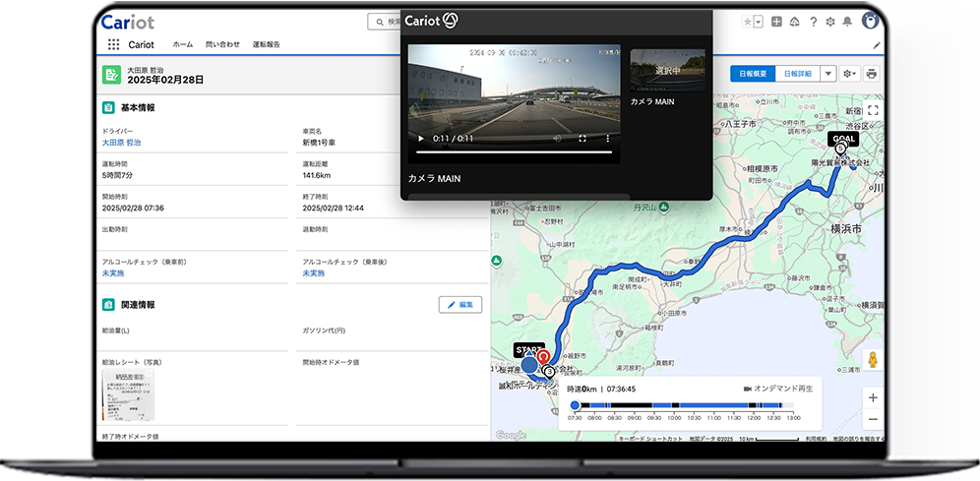This screenshot has width=980, height=481.
Task: Switch to 日報詳細 view
Action: [x=798, y=74]
